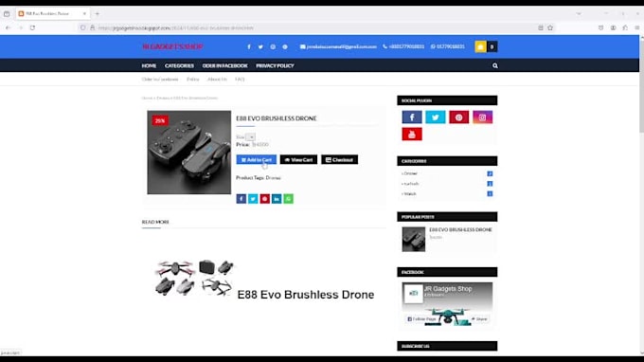Image resolution: width=644 pixels, height=362 pixels.
Task: Click the Twitter icon in the blue header
Action: 260,46
